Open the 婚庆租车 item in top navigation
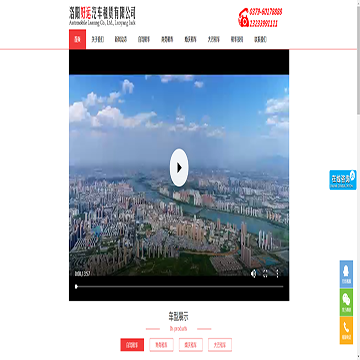Image resolution: width=360 pixels, height=360 pixels. (190, 39)
